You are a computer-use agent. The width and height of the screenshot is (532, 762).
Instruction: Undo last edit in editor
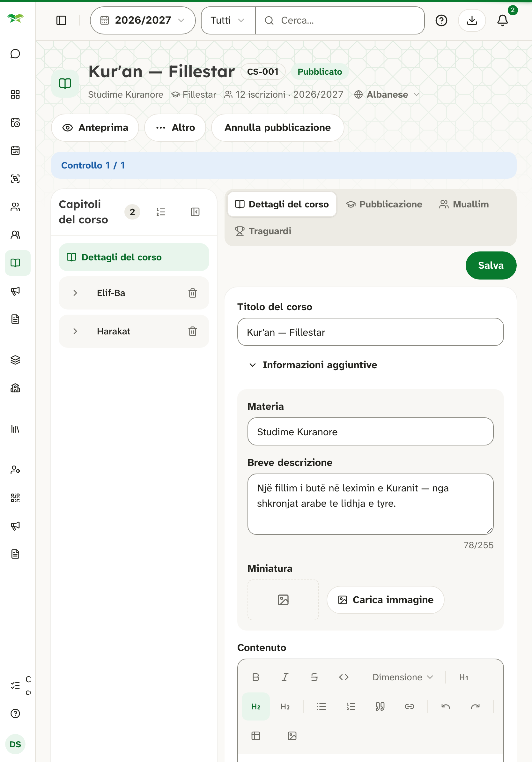coord(446,706)
